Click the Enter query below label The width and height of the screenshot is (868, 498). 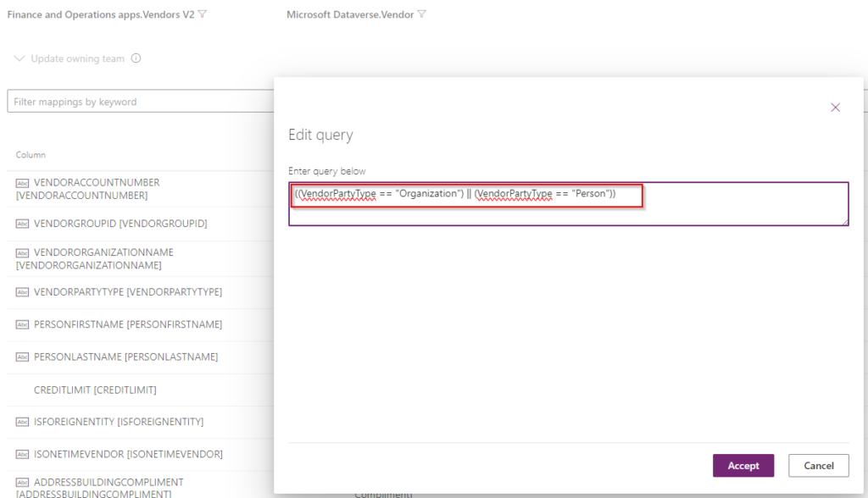coord(326,171)
